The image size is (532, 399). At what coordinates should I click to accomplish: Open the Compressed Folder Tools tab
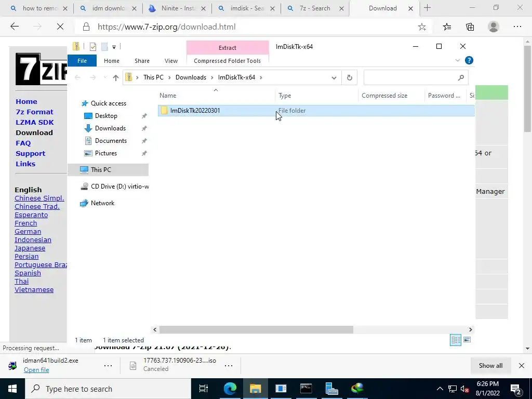tap(228, 61)
